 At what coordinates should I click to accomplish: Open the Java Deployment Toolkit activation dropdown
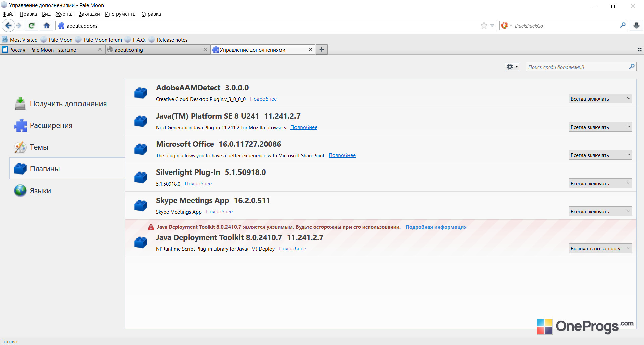pyautogui.click(x=600, y=248)
